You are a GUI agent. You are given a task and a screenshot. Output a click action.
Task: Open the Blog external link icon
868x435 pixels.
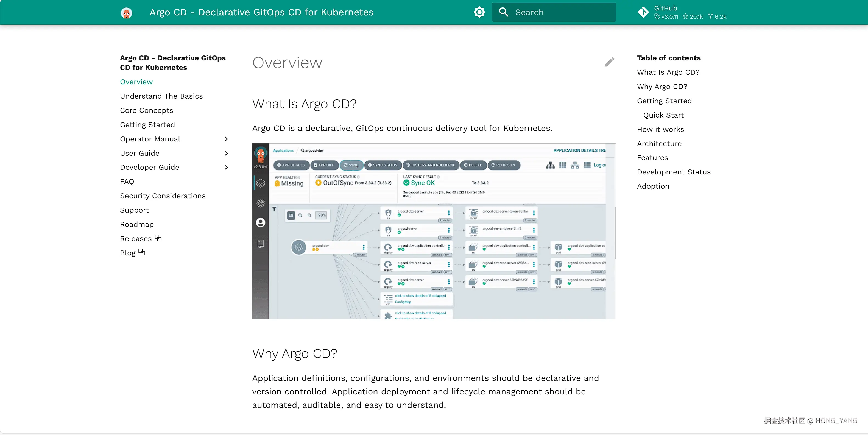click(142, 252)
